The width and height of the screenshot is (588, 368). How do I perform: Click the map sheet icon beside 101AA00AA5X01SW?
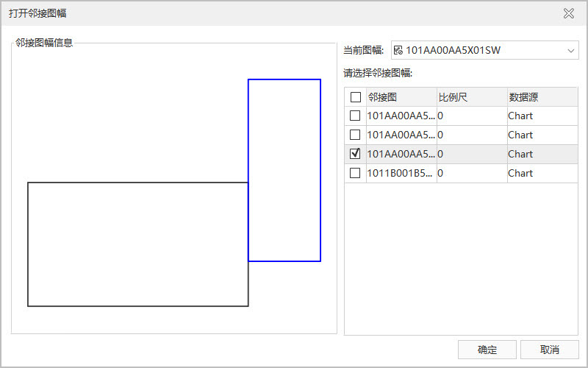tap(398, 51)
